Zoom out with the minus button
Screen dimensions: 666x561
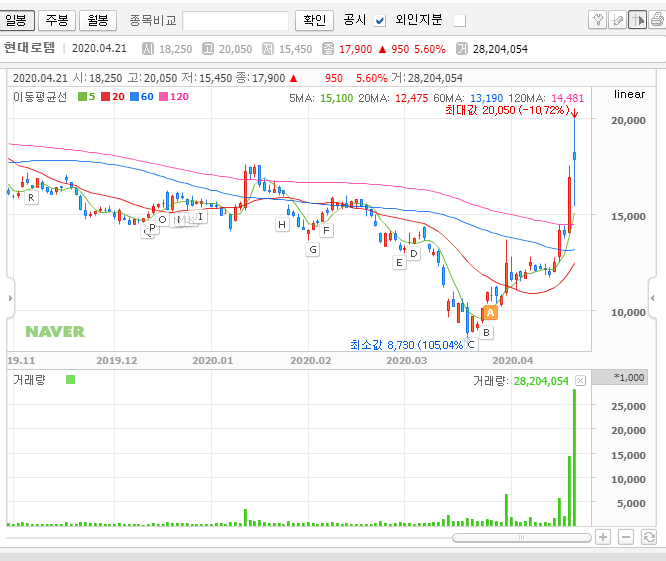[626, 537]
